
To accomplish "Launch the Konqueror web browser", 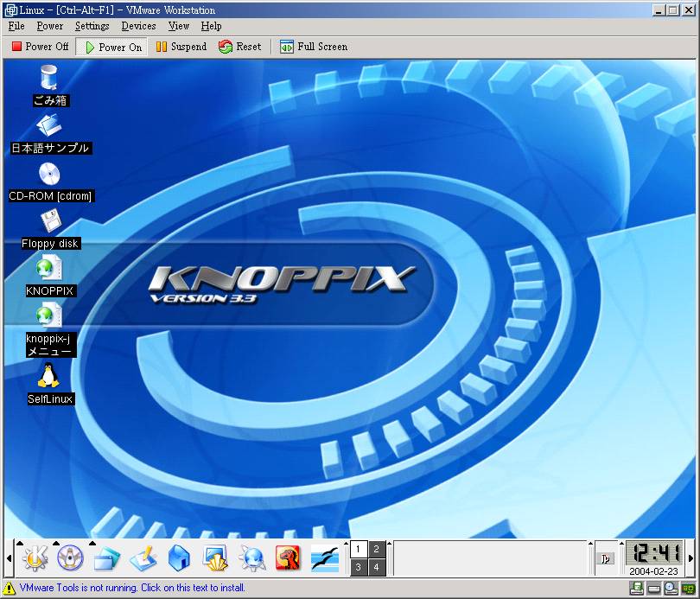I will coord(252,558).
